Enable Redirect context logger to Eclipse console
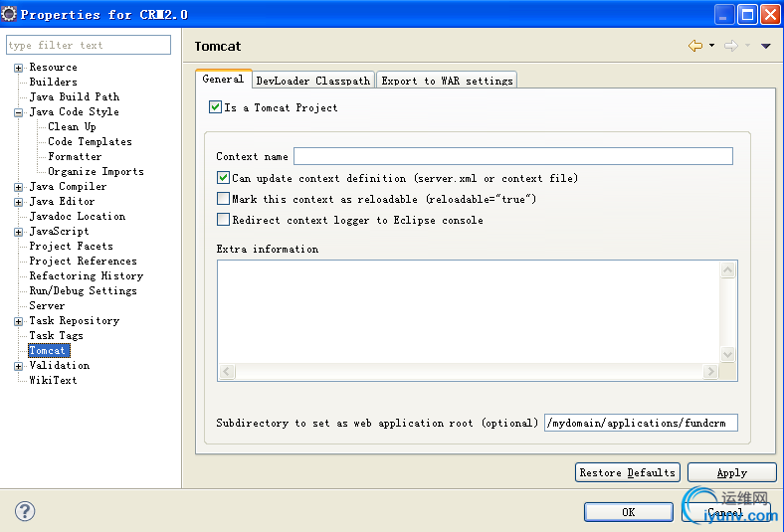 (x=223, y=220)
